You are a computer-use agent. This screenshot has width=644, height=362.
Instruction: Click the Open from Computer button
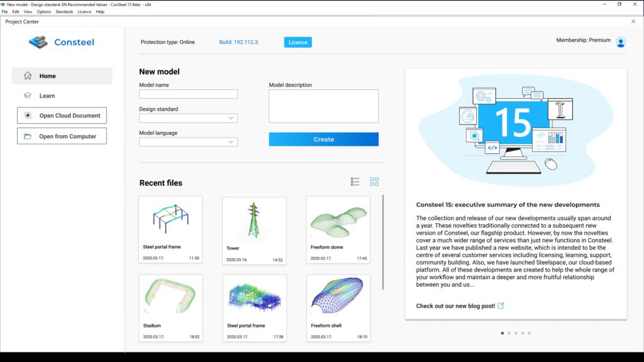tap(62, 136)
